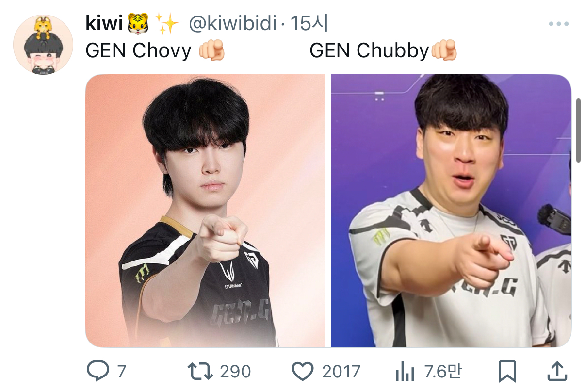Share the tweet using the upload arrow icon
Viewport: 585px width, 392px height.
pos(557,372)
